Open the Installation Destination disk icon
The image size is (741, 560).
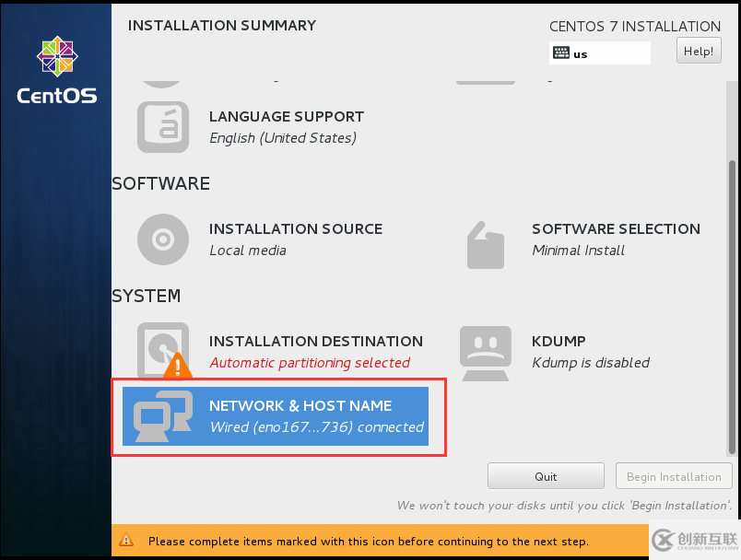point(163,350)
